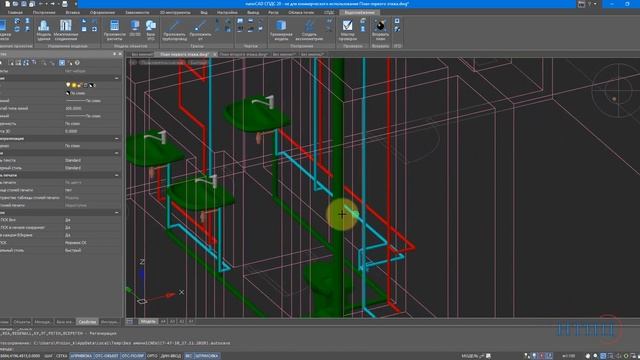Open the Объекты panel tab
This screenshot has width=640, height=360.
[x=21, y=322]
